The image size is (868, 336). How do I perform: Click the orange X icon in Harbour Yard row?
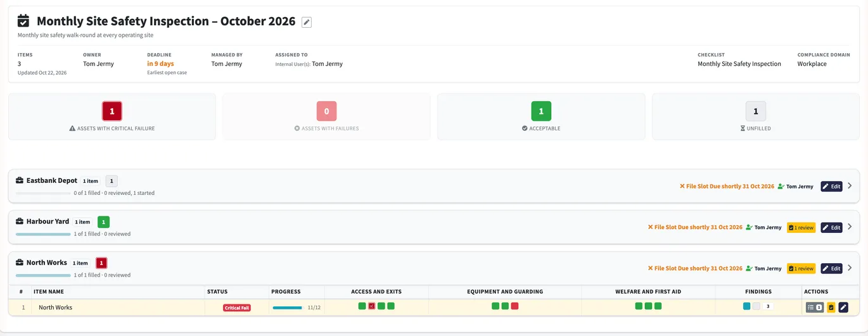(650, 227)
